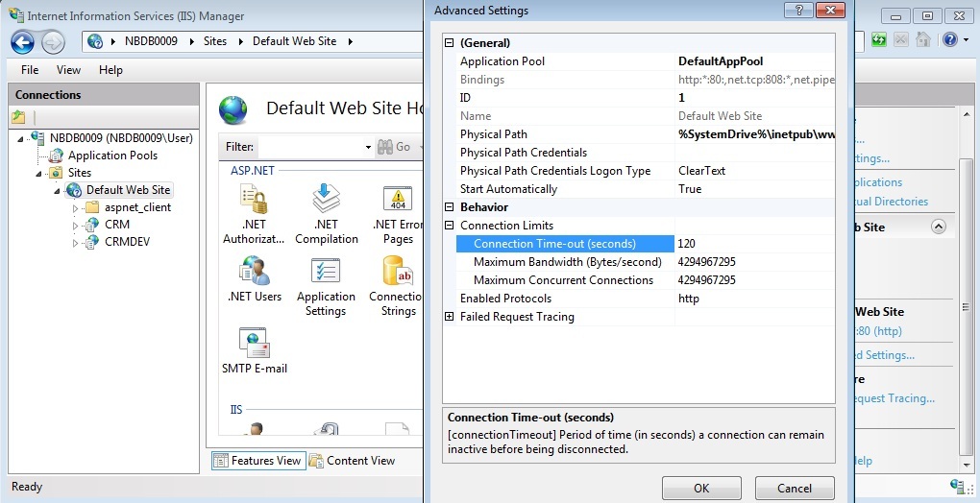Click the Home icon in IIS toolbar
Image resolution: width=980 pixels, height=503 pixels.
tap(922, 40)
